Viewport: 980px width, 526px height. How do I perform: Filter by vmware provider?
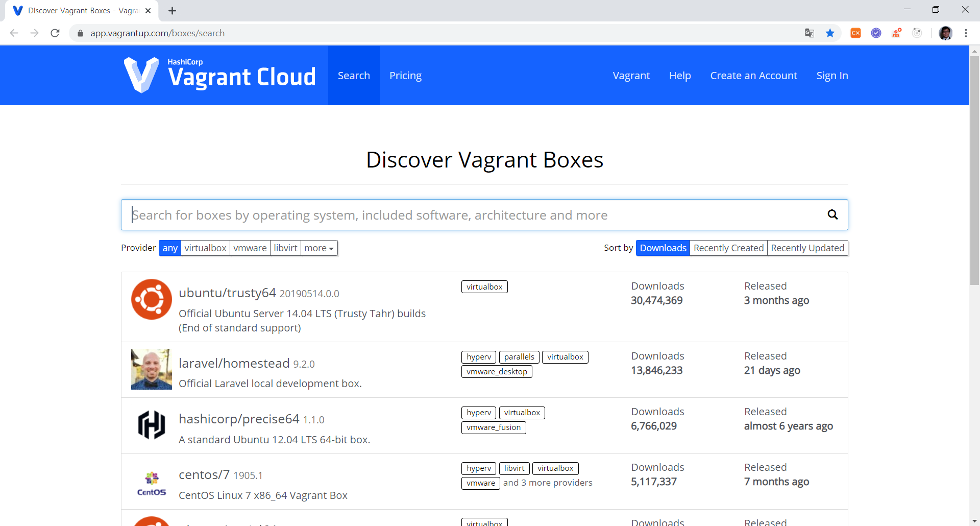pos(250,248)
